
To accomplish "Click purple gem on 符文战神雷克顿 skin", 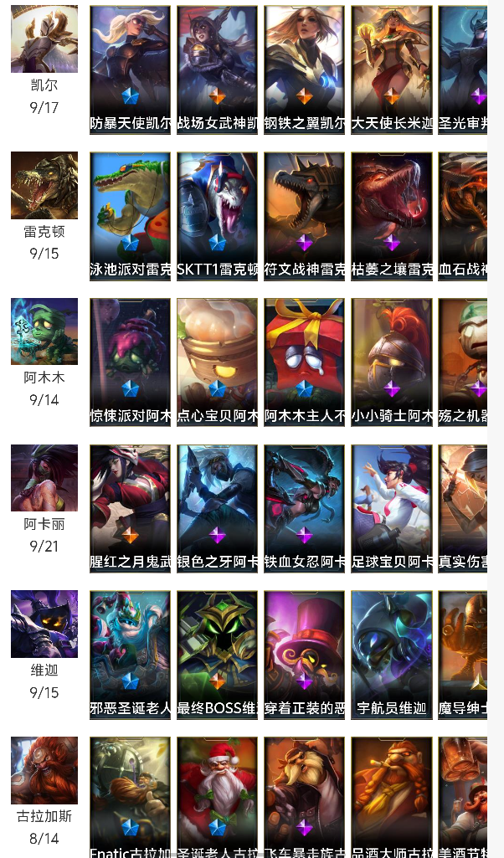I will point(304,243).
